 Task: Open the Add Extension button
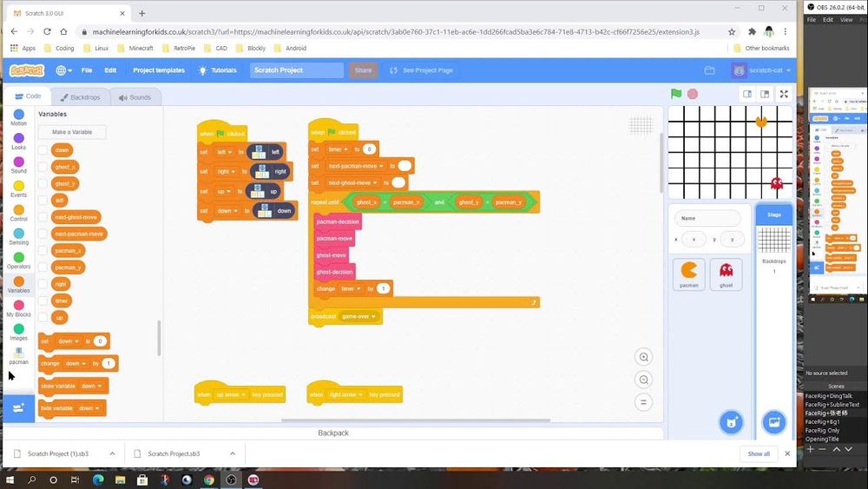[x=18, y=409]
